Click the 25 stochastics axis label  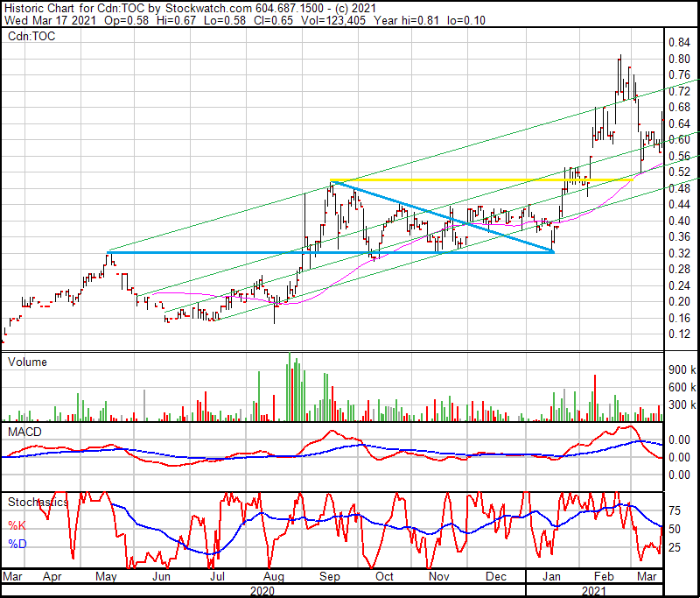(x=675, y=547)
